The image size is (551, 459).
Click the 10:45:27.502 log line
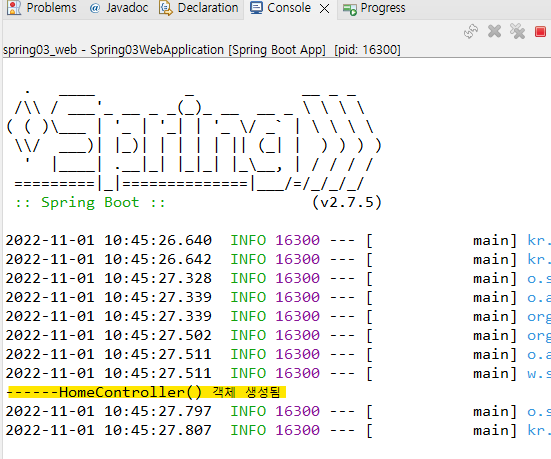point(278,335)
